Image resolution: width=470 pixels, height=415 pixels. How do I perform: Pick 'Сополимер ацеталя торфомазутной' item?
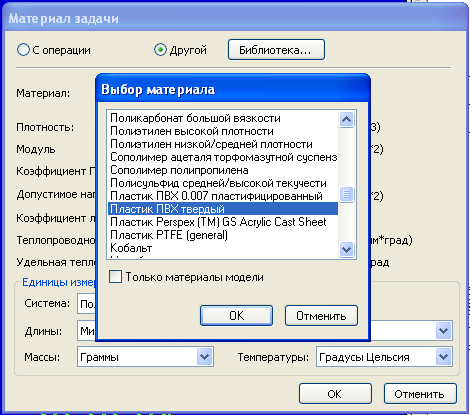(223, 157)
